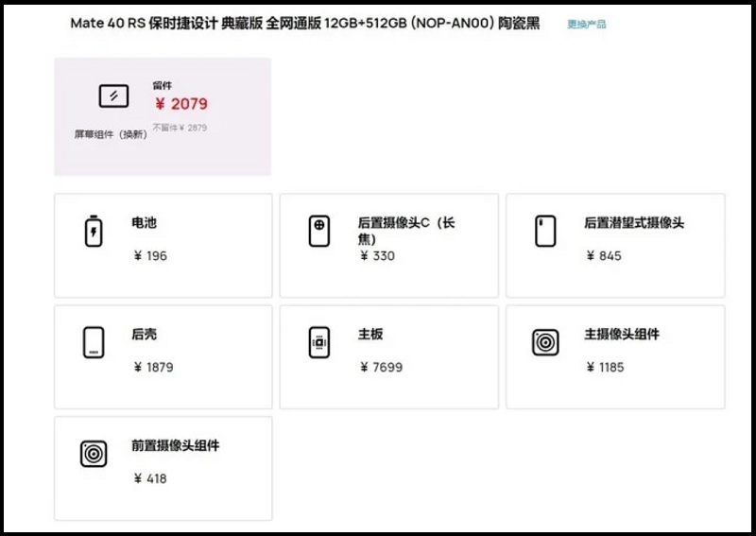This screenshot has height=536, width=756.
Task: Click the 主板 motherboard icon
Action: tap(319, 342)
